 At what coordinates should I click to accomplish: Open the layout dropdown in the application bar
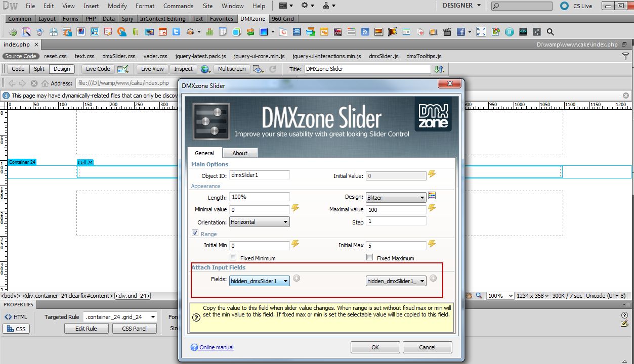point(286,6)
